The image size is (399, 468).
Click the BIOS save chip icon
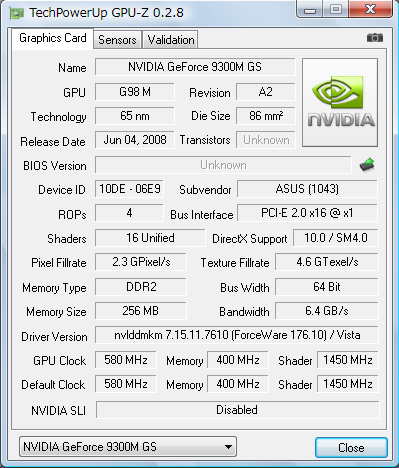(x=367, y=165)
